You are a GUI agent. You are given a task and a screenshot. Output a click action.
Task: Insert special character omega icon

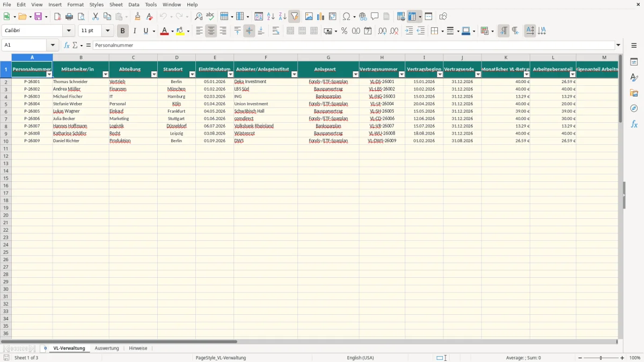[346, 17]
